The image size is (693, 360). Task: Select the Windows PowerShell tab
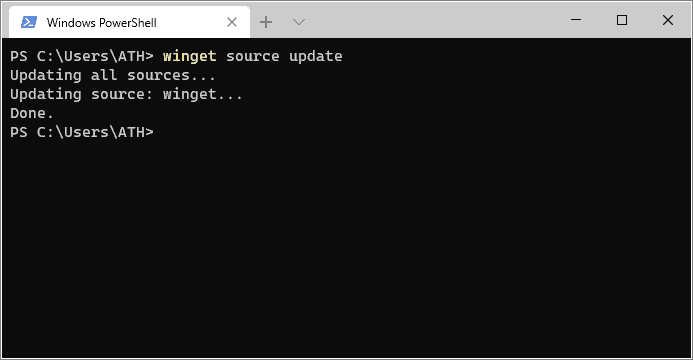click(x=129, y=22)
